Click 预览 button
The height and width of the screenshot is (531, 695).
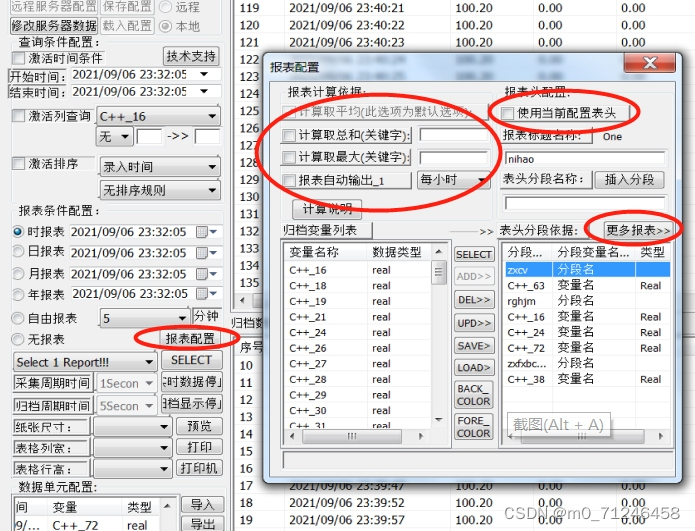point(199,426)
